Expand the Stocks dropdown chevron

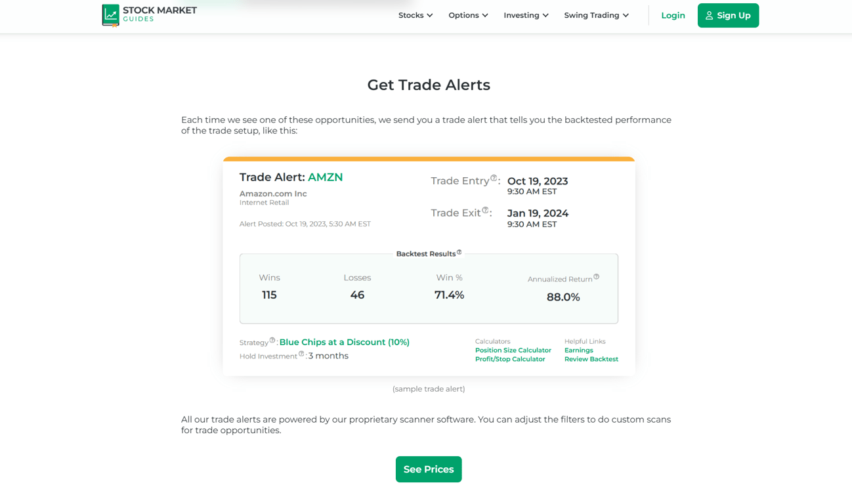[x=430, y=15]
